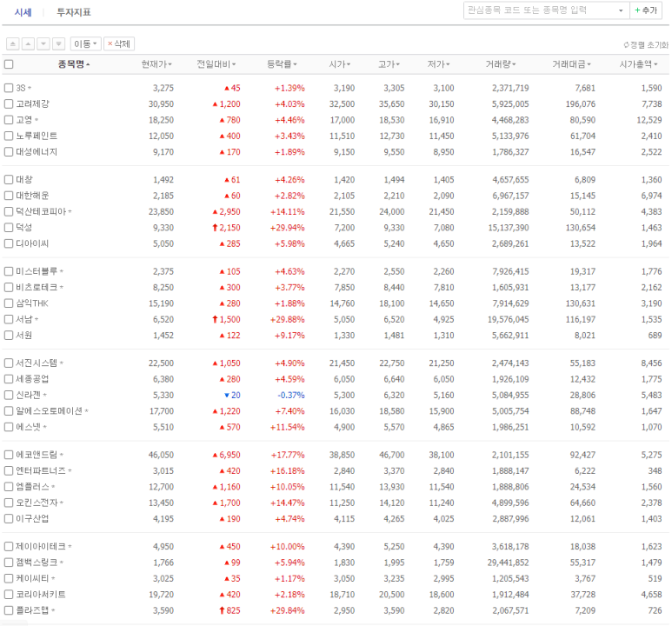Sort by 등락률 column header
This screenshot has height=626, width=672.
tap(282, 64)
